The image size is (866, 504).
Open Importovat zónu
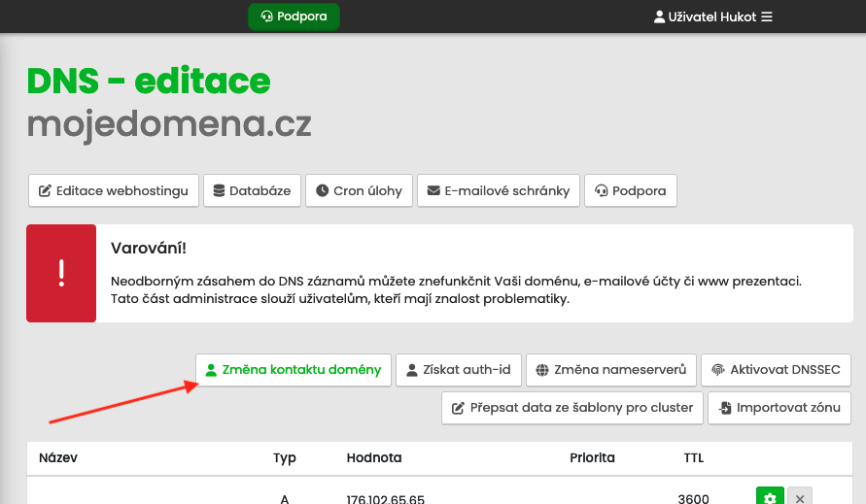pos(779,408)
